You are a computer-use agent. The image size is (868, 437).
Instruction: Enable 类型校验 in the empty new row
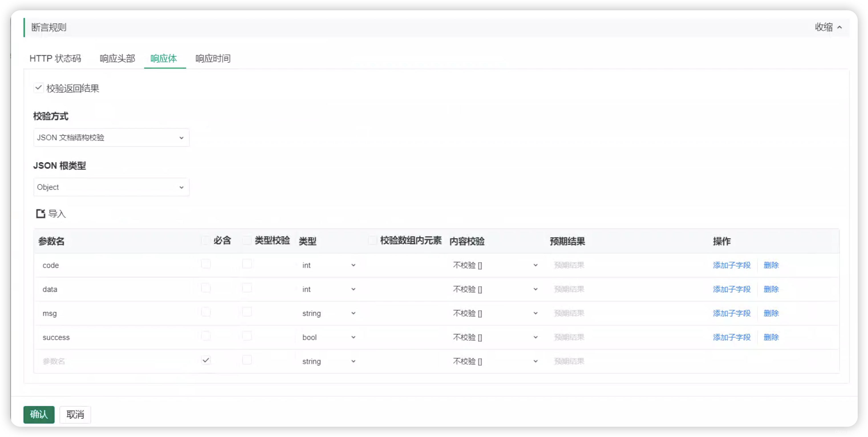247,360
